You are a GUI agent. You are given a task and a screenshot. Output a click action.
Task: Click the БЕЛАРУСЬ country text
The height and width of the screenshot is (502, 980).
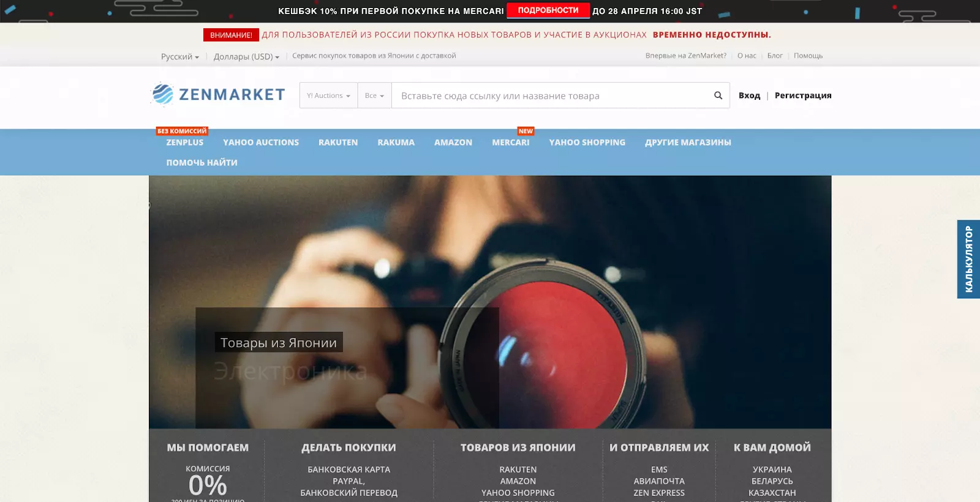772,481
